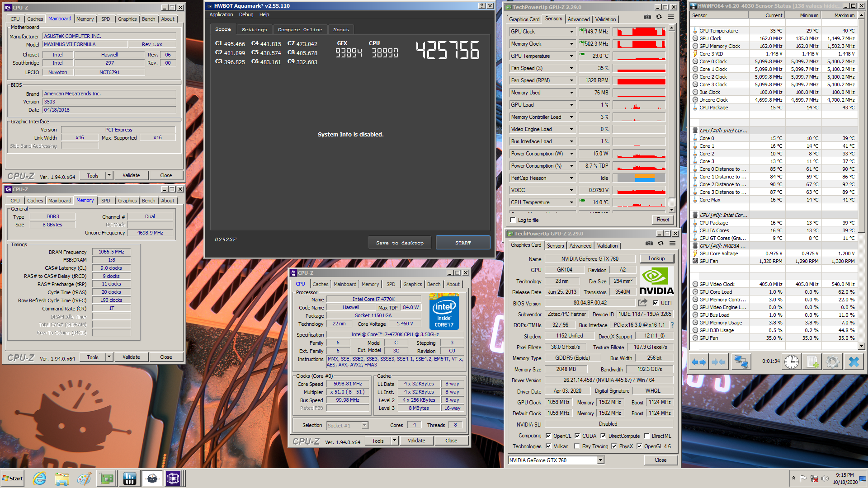Open the hamburger menu in GPU-Z sensors window
The height and width of the screenshot is (488, 868).
point(670,17)
